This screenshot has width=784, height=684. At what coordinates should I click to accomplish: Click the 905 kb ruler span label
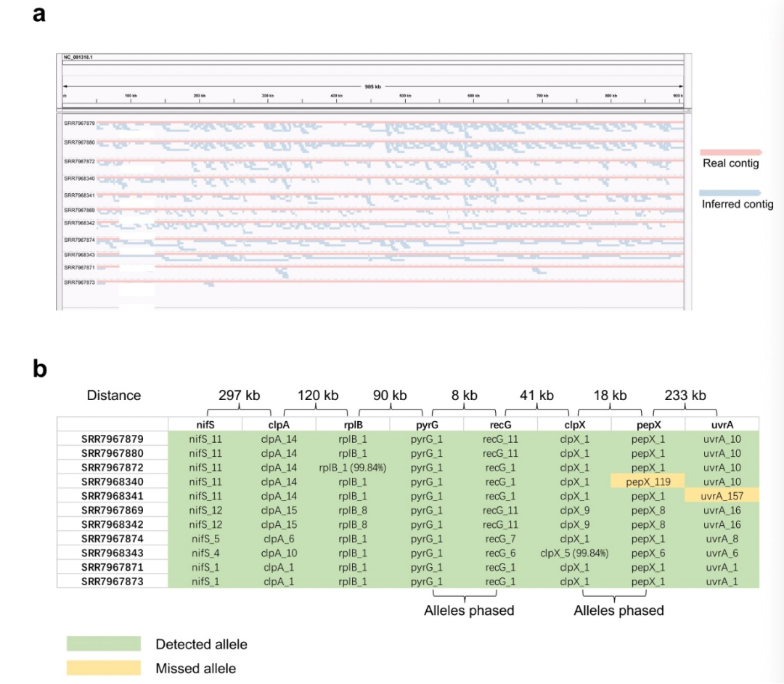[x=372, y=86]
